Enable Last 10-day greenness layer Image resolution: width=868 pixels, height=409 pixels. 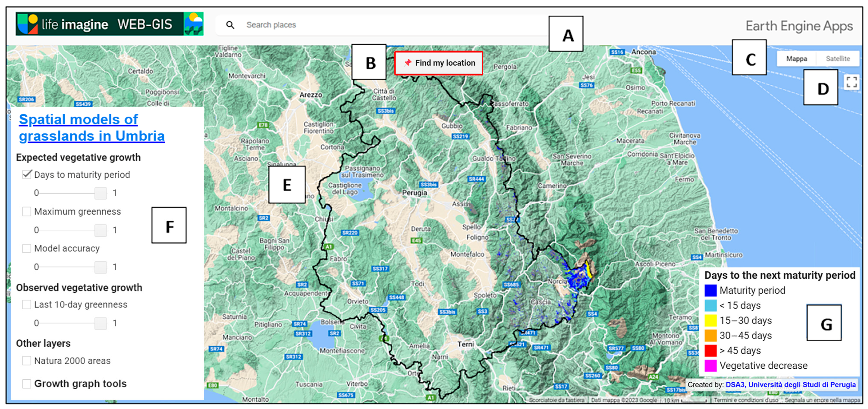pos(27,304)
